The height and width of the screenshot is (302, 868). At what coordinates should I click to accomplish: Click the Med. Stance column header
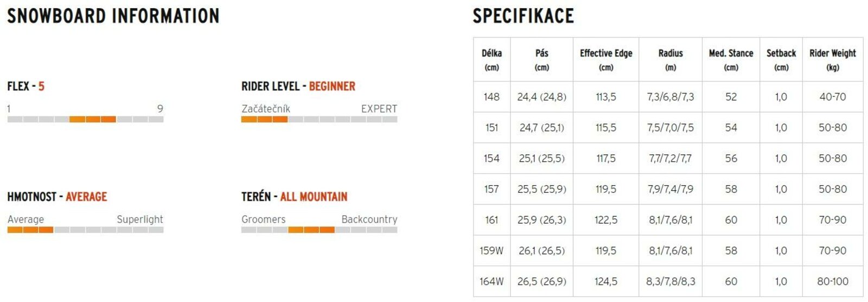731,60
